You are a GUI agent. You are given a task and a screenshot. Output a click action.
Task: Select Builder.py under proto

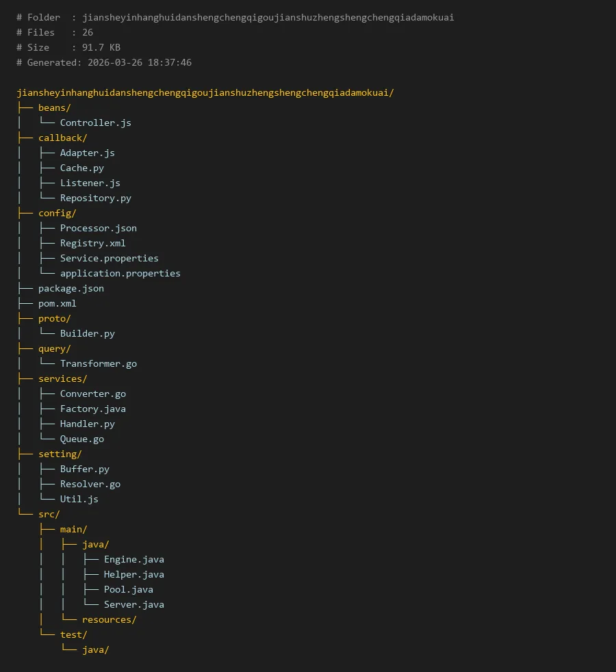87,333
